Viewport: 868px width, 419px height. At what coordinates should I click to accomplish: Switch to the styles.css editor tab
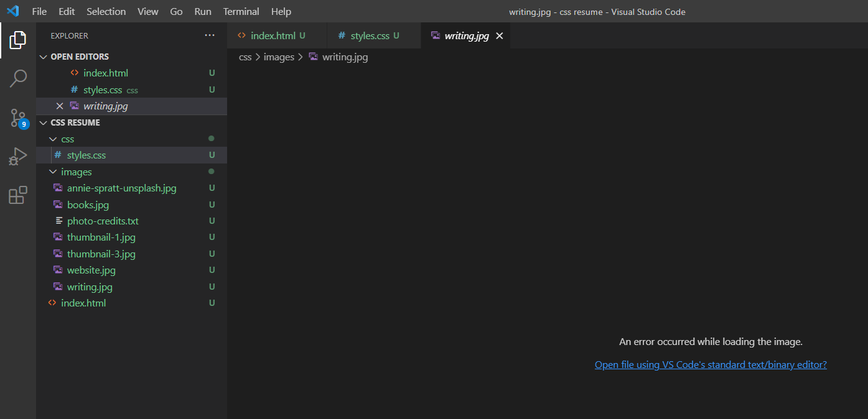click(375, 36)
